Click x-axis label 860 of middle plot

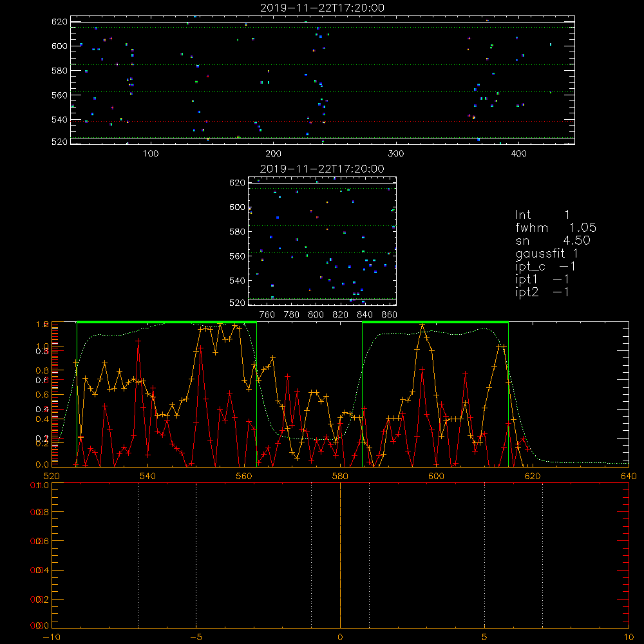pyautogui.click(x=390, y=315)
